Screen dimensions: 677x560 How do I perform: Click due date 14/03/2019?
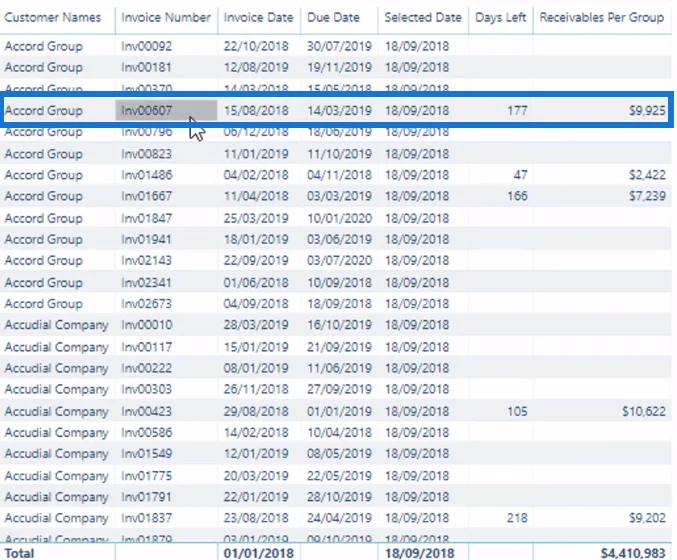pyautogui.click(x=339, y=111)
